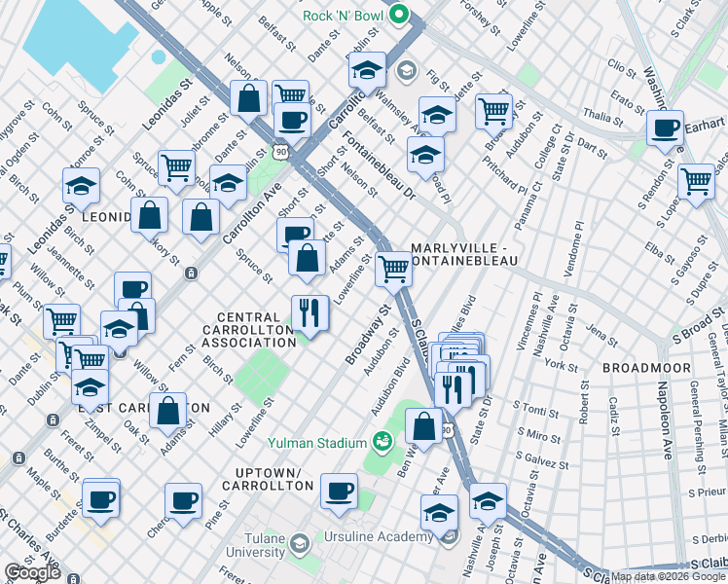Click the UPTOWN/ CARROLLTON neighborhood label
Screen dimensions: 728x584
[x=268, y=480]
